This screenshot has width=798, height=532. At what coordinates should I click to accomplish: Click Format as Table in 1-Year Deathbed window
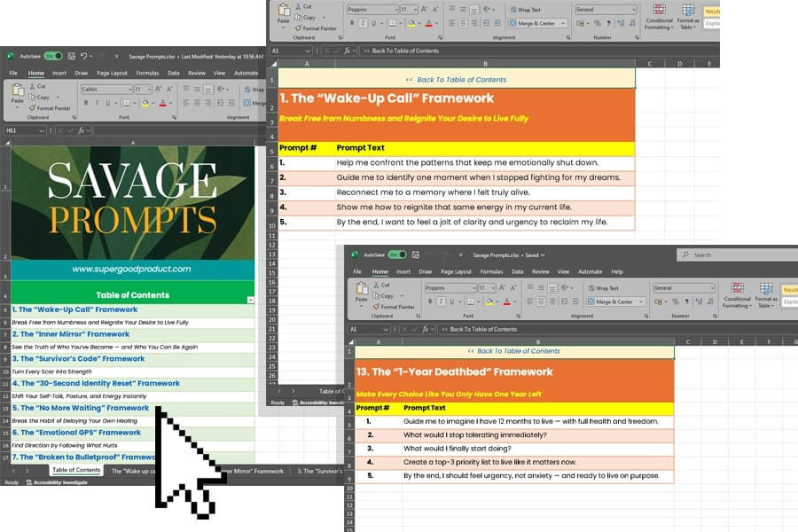tap(765, 294)
